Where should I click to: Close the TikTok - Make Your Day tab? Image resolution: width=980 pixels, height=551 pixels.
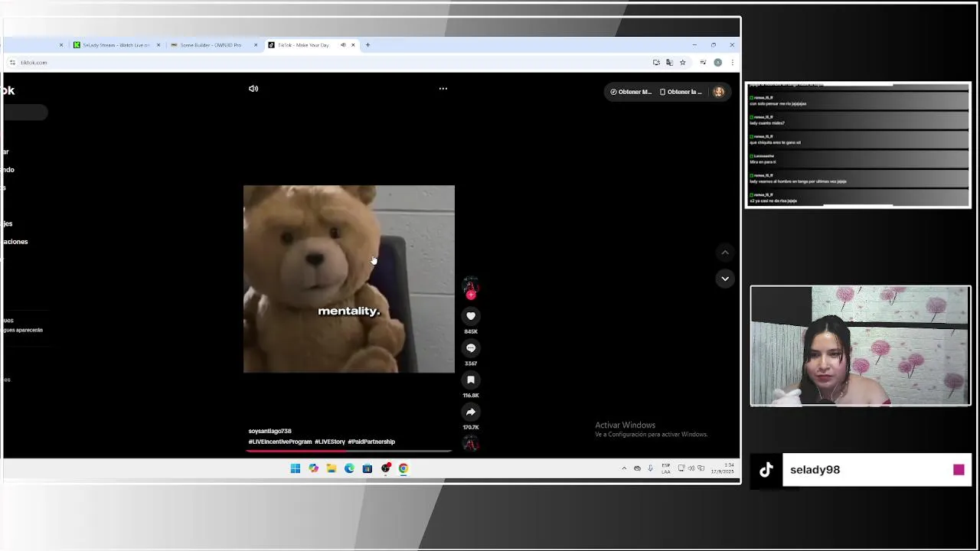click(353, 45)
